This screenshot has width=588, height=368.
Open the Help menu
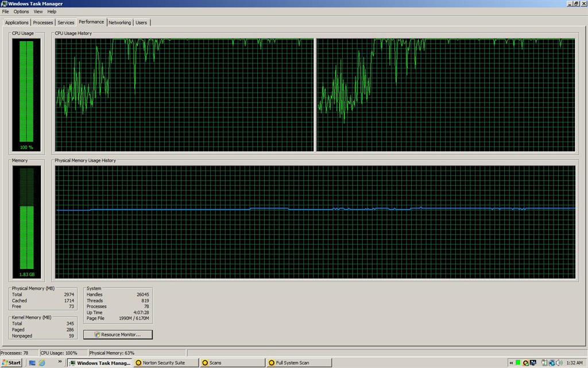point(52,11)
